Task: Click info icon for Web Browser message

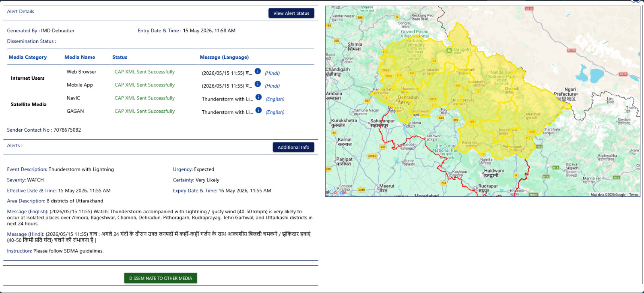Action: pos(258,71)
